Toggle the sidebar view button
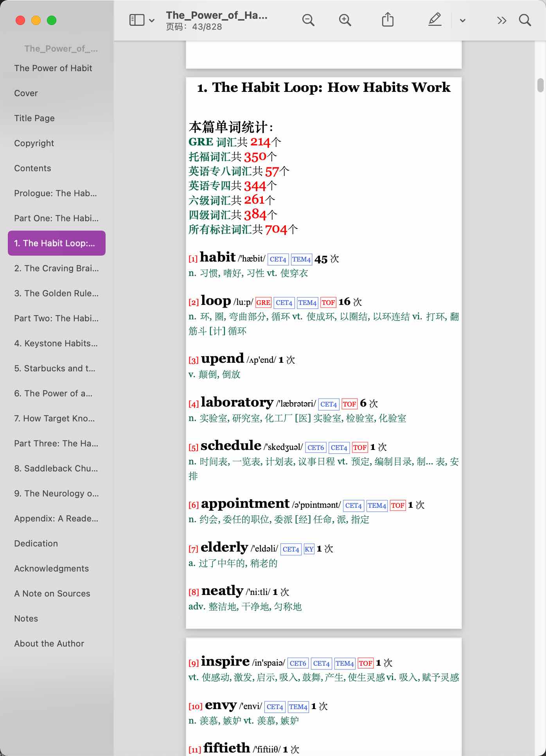This screenshot has height=756, width=546. tap(137, 20)
